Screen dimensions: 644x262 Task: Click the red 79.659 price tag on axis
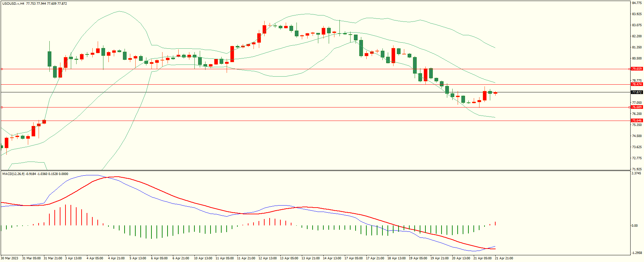637,69
